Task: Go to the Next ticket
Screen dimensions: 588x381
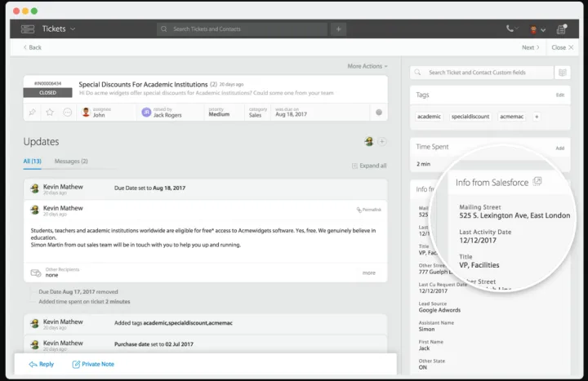Action: 530,47
